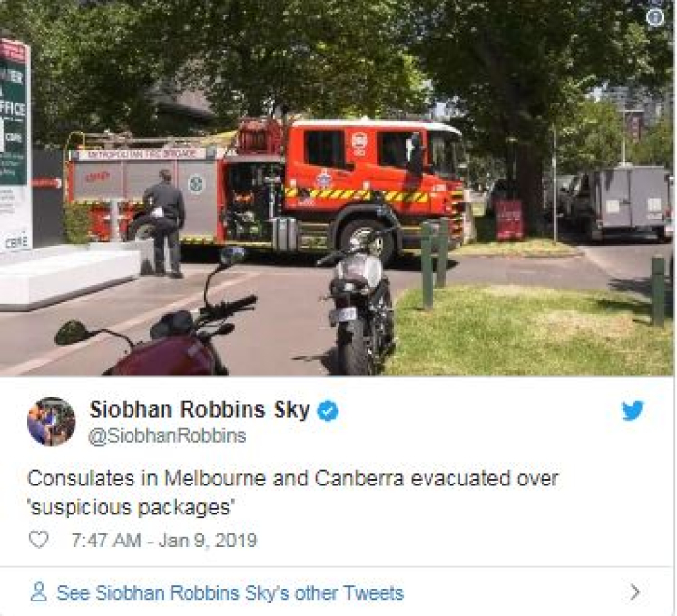Open the 7:47 AM - Jan 9, 2019 timestamp
This screenshot has height=616, width=677.
pos(164,541)
